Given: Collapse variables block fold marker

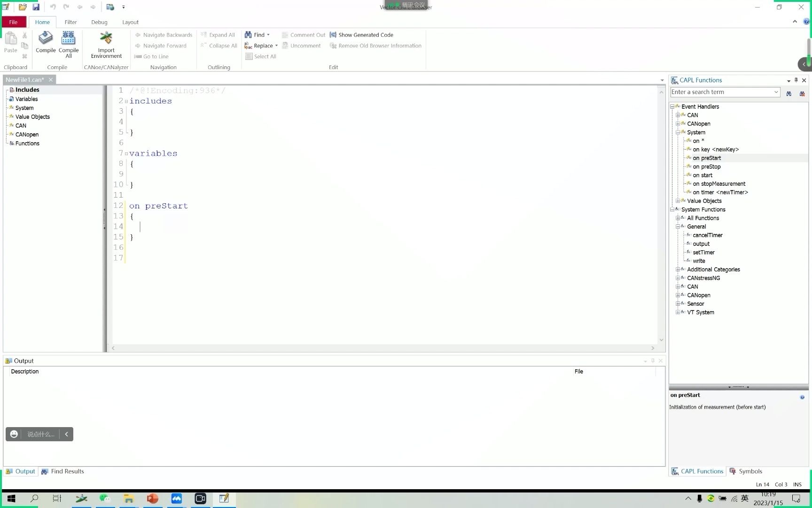Looking at the screenshot, I should [126, 154].
